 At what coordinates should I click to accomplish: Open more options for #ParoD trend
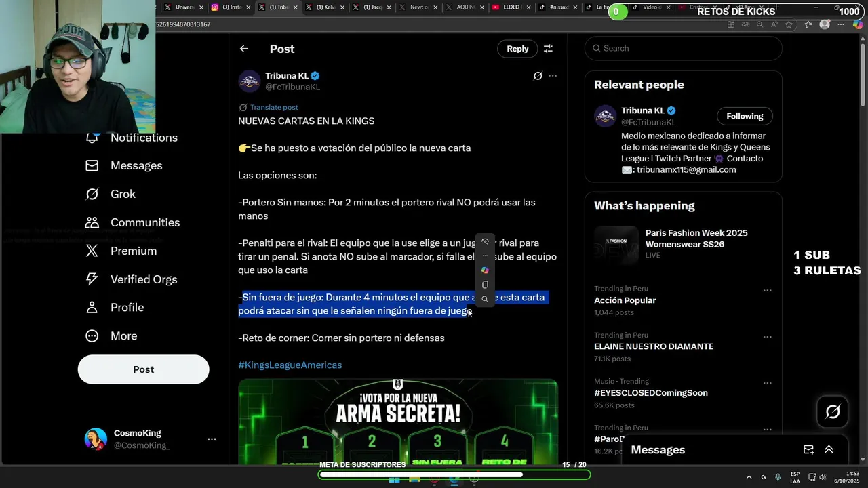(x=768, y=430)
